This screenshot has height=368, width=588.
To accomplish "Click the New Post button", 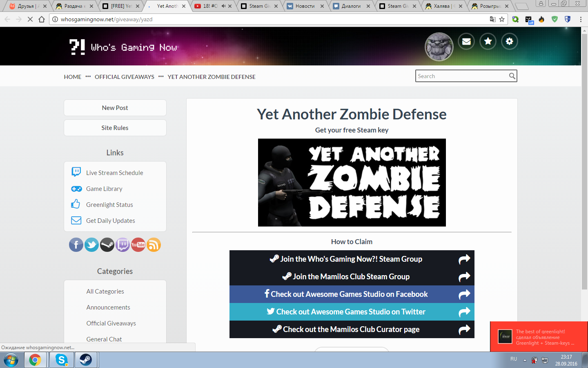I will (115, 108).
